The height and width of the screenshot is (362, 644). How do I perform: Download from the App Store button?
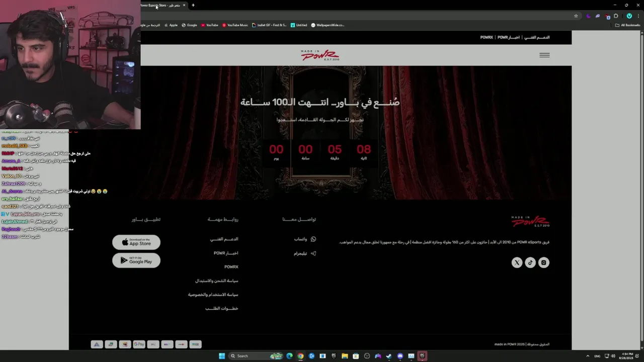pos(136,242)
